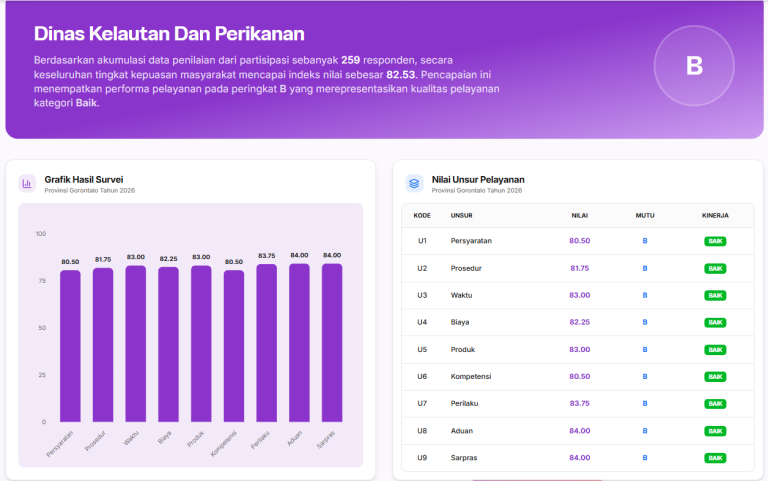
Task: Select the Perilaku bar in the chart
Action: pos(266,343)
